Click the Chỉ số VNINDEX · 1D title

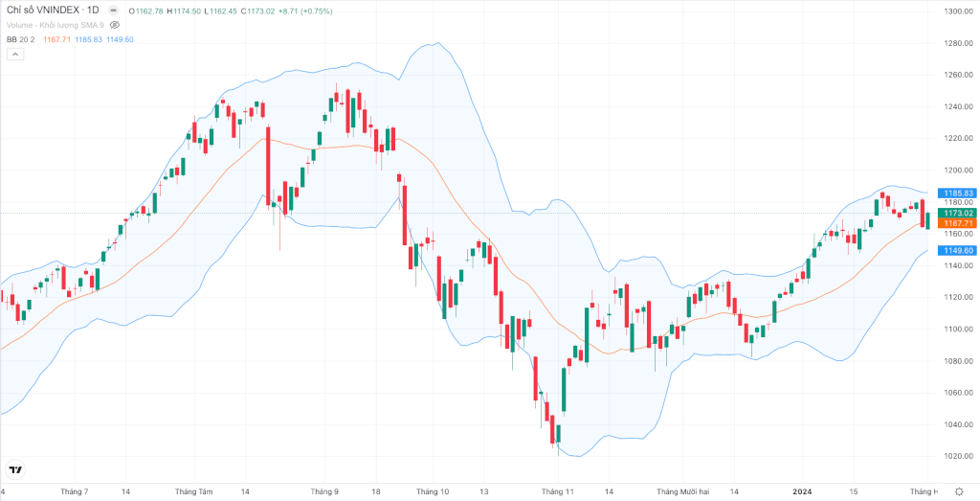pos(53,11)
